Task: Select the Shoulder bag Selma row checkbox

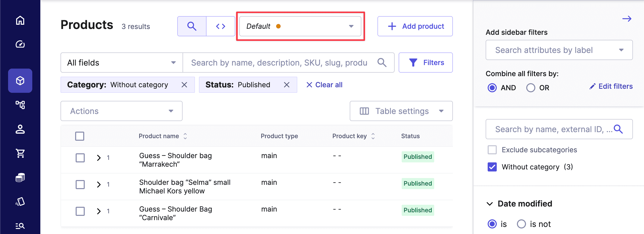Action: point(80,185)
